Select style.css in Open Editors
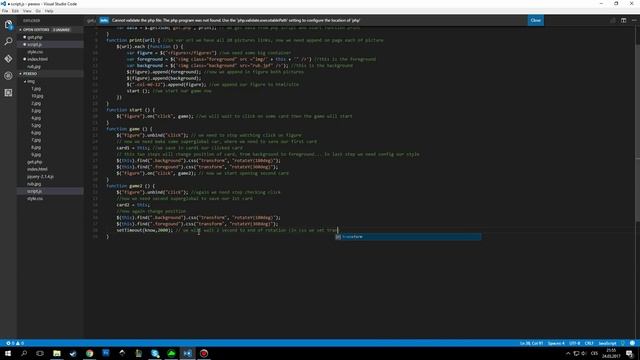Viewport: 640px width, 360px height. (x=35, y=52)
